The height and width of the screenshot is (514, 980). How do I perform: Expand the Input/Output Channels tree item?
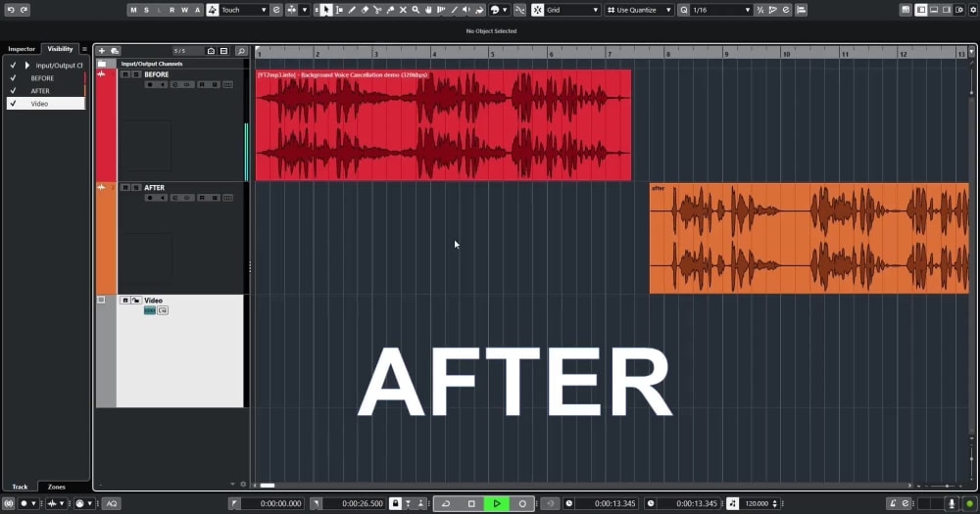click(26, 65)
